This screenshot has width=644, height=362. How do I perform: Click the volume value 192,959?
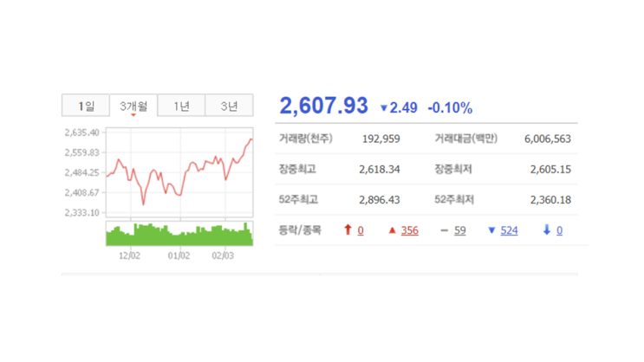coord(381,139)
